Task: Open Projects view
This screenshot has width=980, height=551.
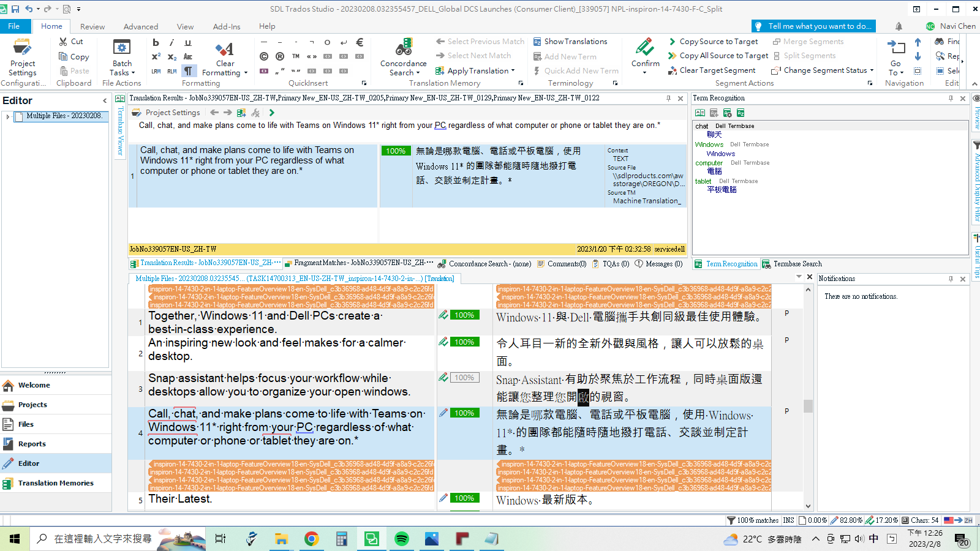Action: 56,405
